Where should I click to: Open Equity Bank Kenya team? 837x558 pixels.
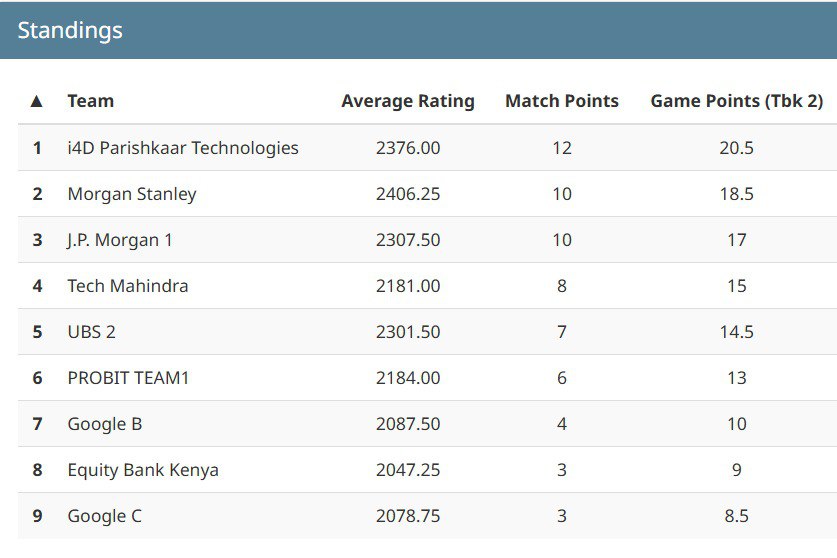pos(142,470)
